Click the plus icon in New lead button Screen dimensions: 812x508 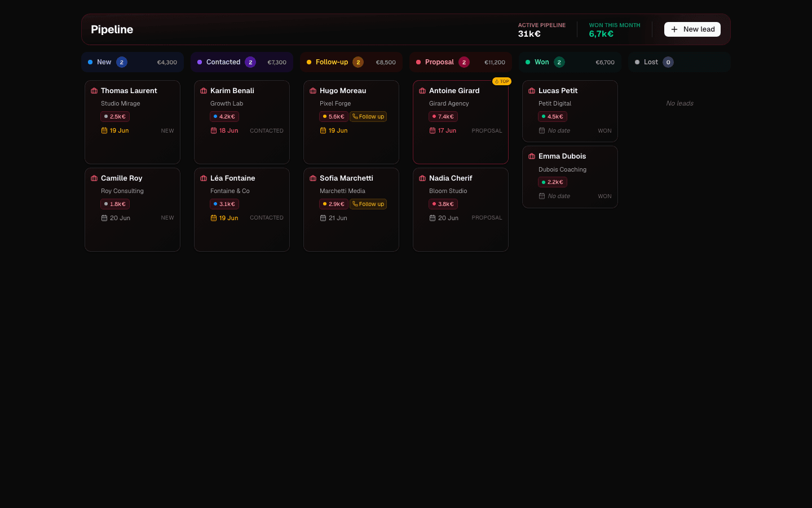coord(674,29)
